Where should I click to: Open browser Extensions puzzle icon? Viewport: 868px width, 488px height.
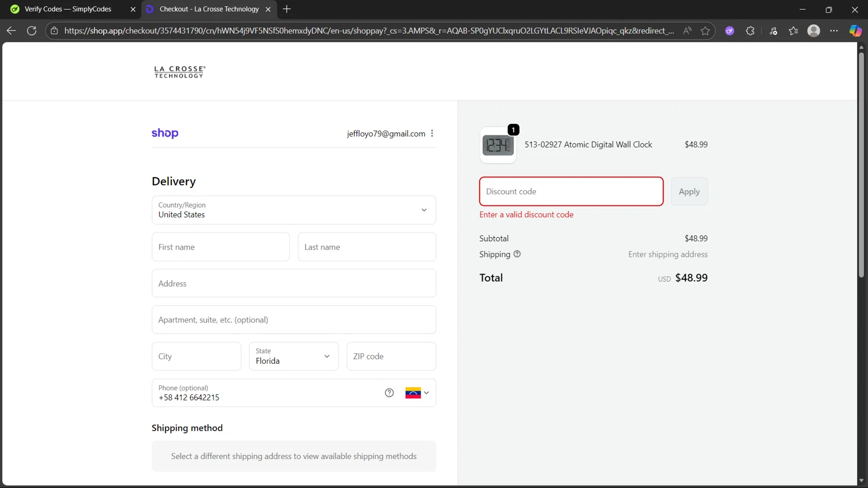pyautogui.click(x=751, y=31)
